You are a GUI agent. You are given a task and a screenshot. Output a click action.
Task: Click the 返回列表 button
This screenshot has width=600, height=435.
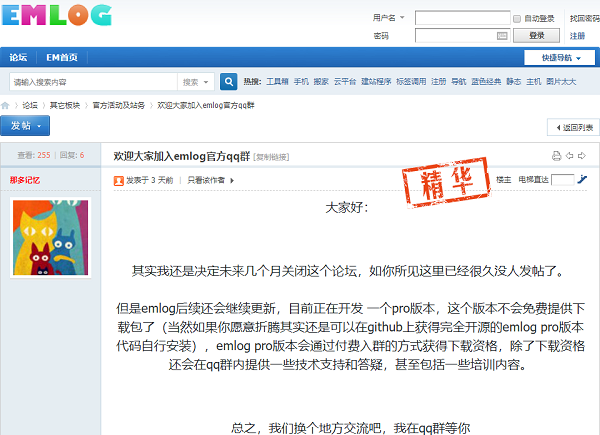(573, 127)
